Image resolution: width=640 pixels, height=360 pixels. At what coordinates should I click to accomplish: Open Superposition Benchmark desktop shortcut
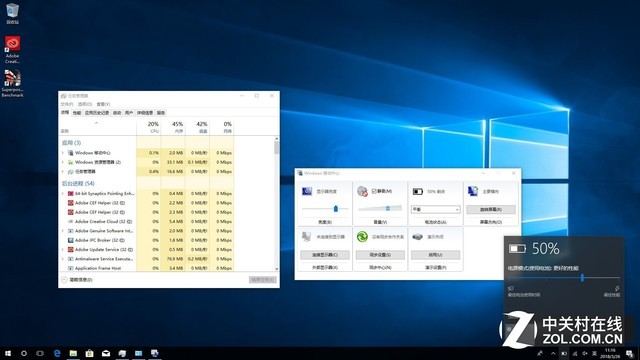[x=12, y=83]
